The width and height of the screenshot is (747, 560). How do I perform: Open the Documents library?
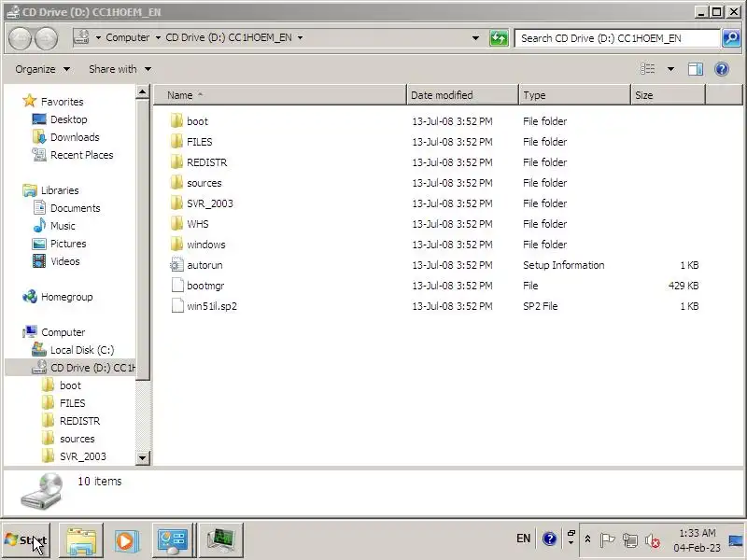click(x=76, y=208)
